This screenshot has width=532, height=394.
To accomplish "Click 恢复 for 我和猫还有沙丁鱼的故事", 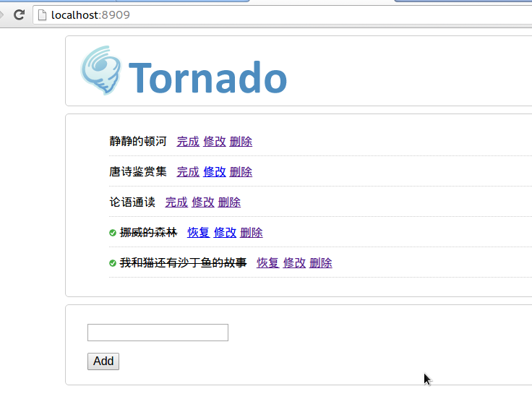I will click(268, 263).
